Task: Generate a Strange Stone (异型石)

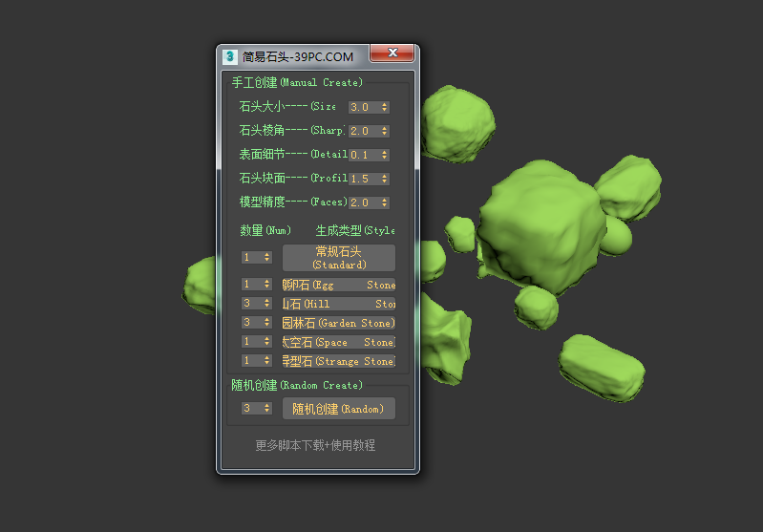Action: (x=338, y=361)
